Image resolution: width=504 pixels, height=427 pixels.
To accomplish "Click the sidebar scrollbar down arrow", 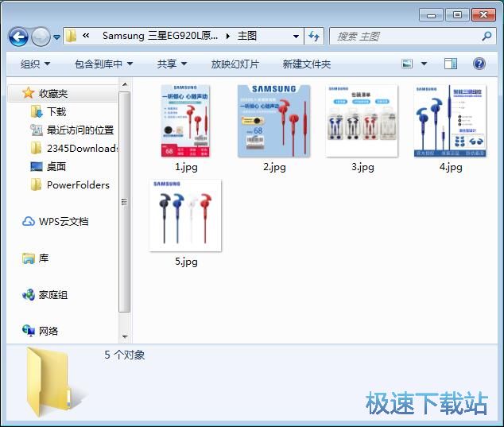I will 125,337.
